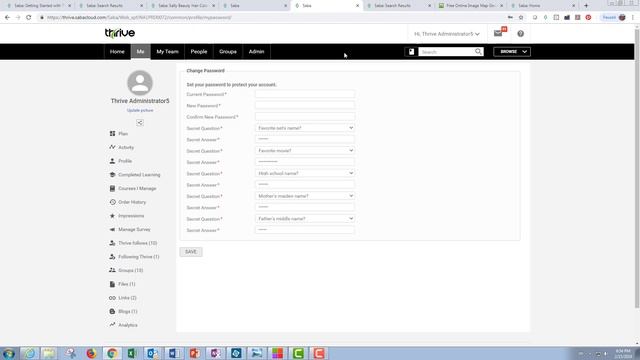Expand the BROWSE dropdown
This screenshot has width=640, height=360.
(512, 52)
